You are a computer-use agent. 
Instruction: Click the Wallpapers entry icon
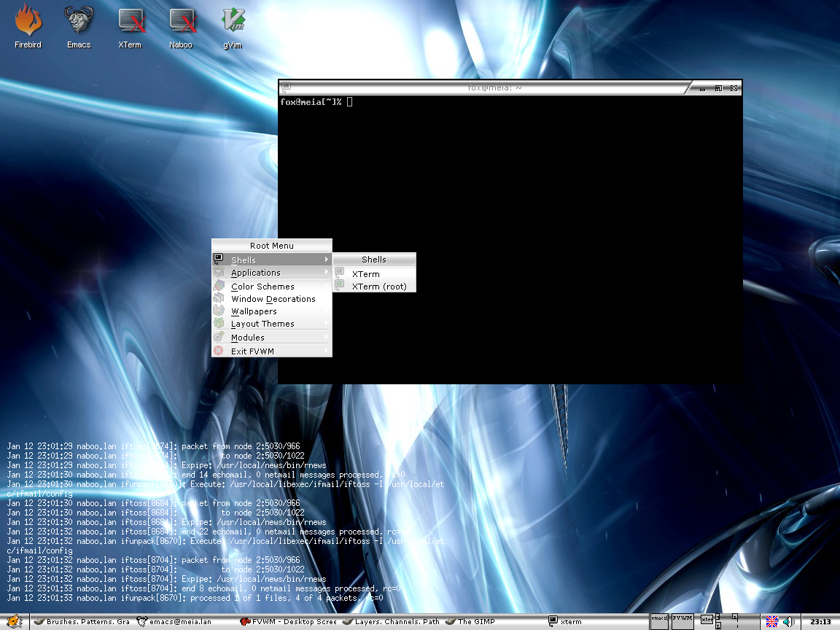[x=219, y=310]
